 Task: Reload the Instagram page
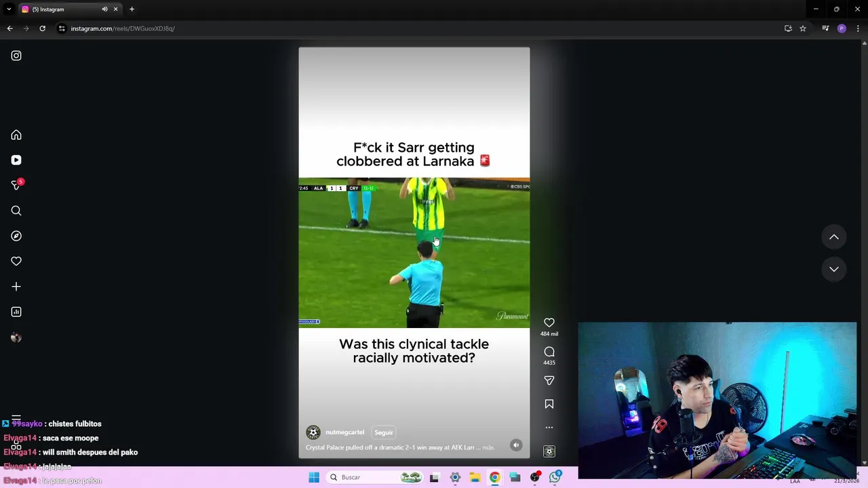pos(42,28)
